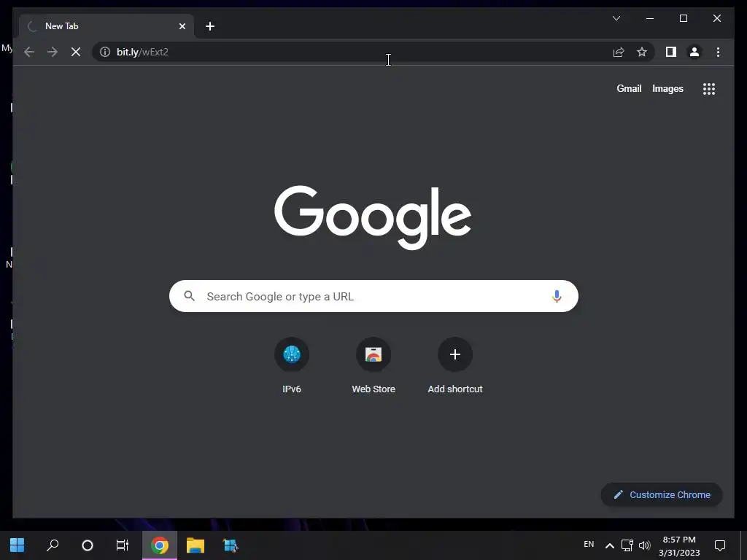Show hidden system tray icons
Viewport: 747px width, 560px height.
click(609, 545)
